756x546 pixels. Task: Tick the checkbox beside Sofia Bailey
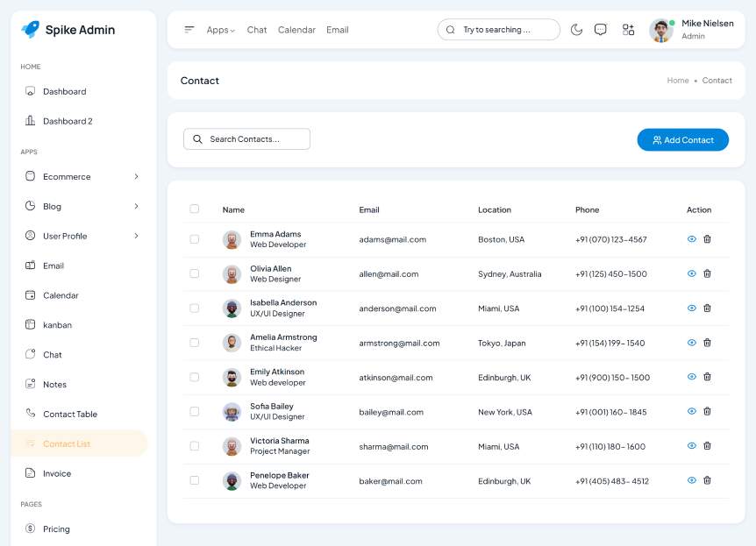pyautogui.click(x=195, y=412)
